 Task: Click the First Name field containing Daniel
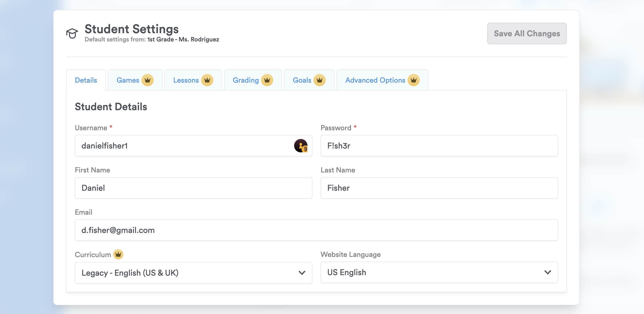point(193,188)
